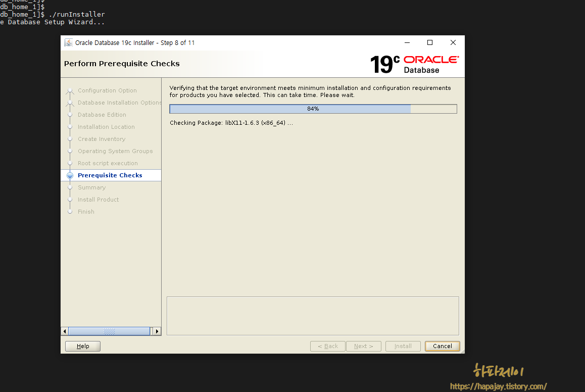
Task: Select the Database Edition step
Action: (102, 115)
